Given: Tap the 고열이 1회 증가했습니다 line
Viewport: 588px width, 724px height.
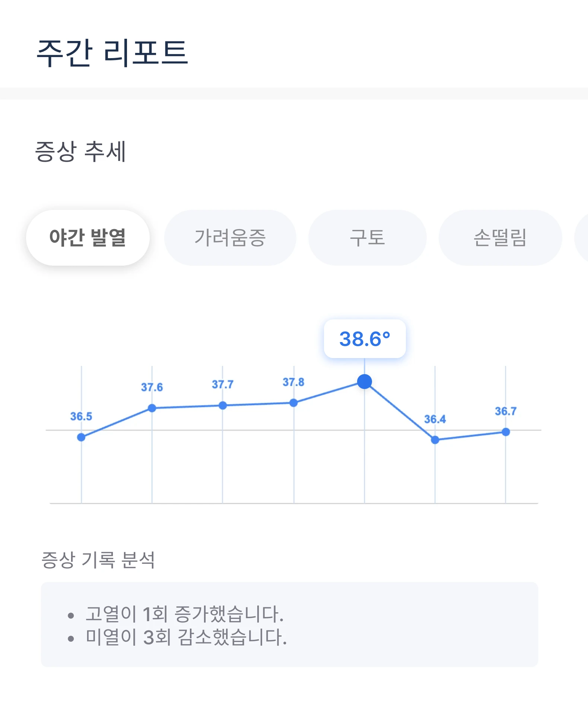Looking at the screenshot, I should (184, 614).
